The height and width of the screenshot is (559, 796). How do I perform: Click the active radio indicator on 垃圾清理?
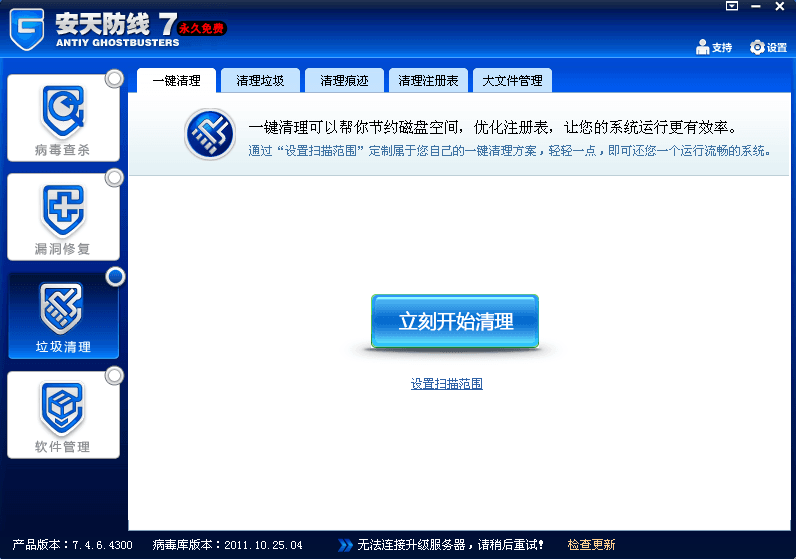(116, 277)
